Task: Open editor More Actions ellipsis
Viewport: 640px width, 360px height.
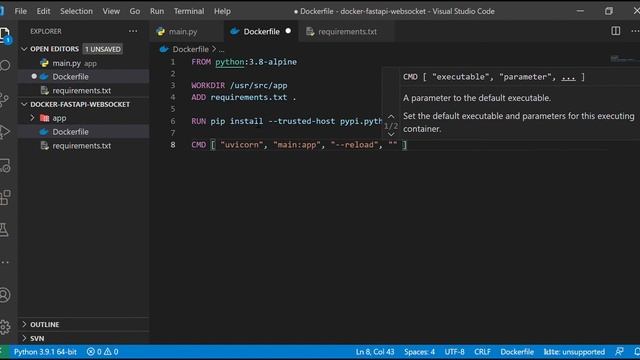Action: pyautogui.click(x=635, y=31)
